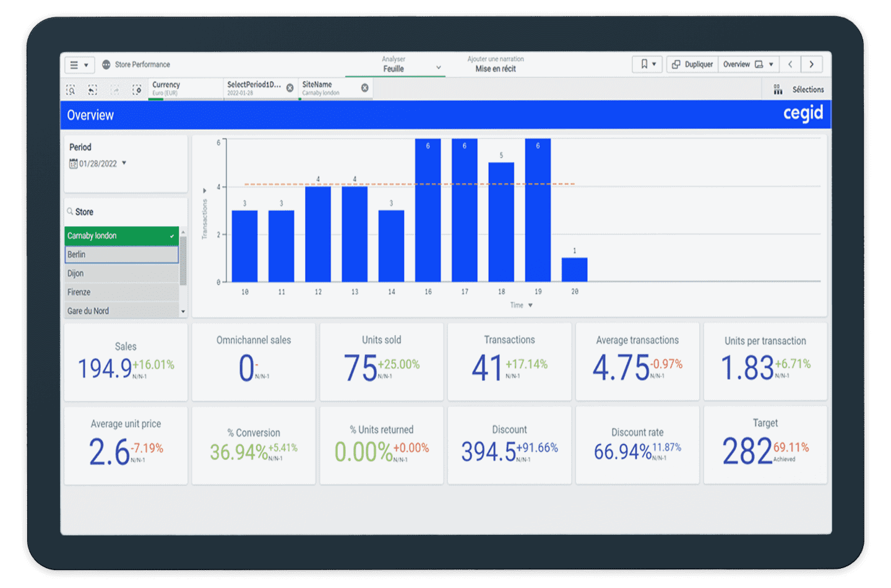Switch to the Analyser Feuille tab

394,65
